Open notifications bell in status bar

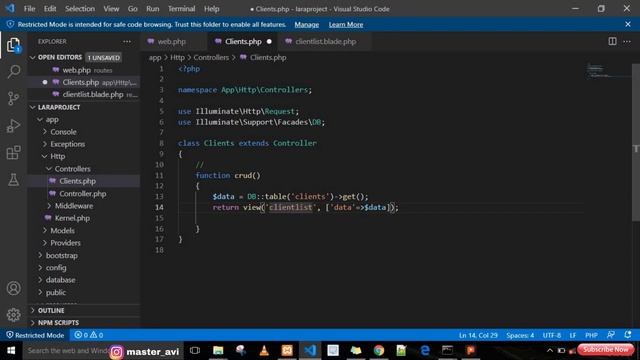click(x=628, y=335)
